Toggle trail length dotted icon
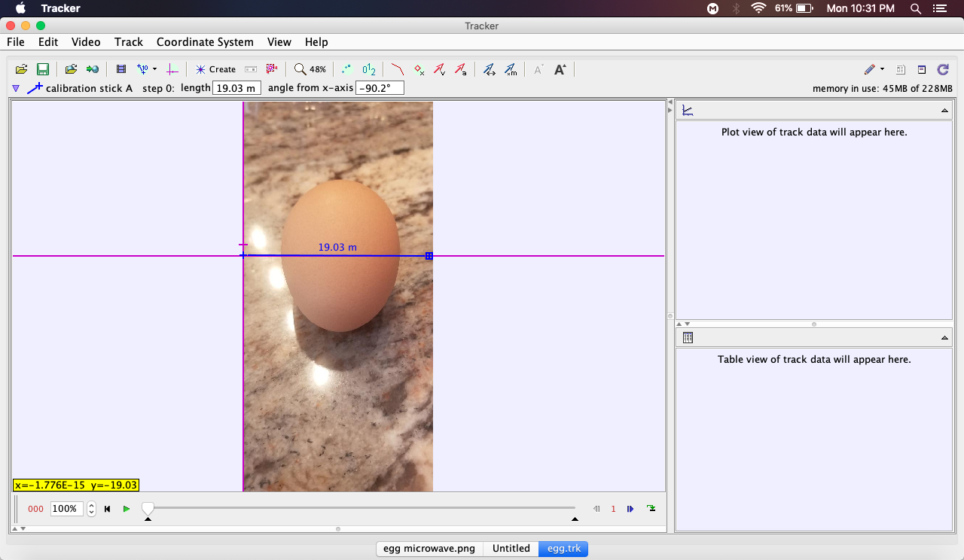Image resolution: width=964 pixels, height=560 pixels. (346, 69)
